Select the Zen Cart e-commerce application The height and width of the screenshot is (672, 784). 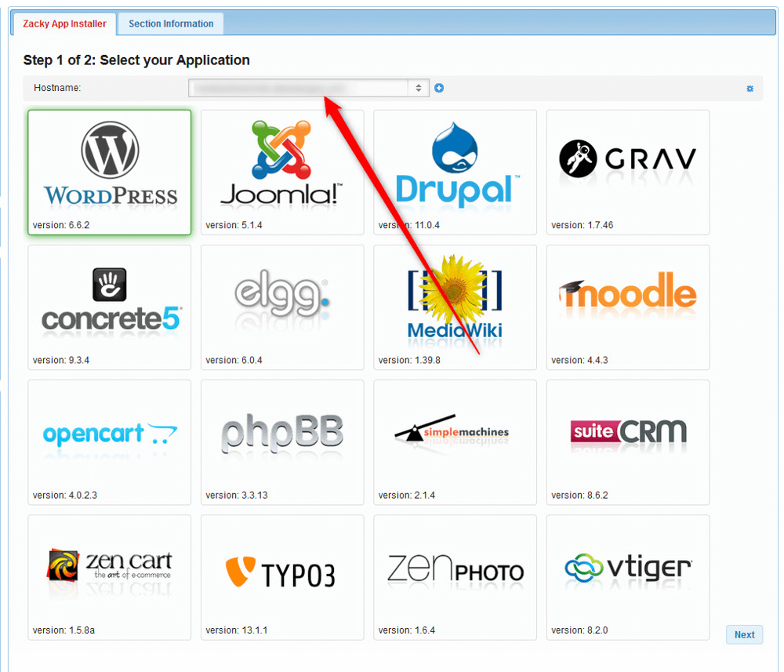[x=109, y=577]
